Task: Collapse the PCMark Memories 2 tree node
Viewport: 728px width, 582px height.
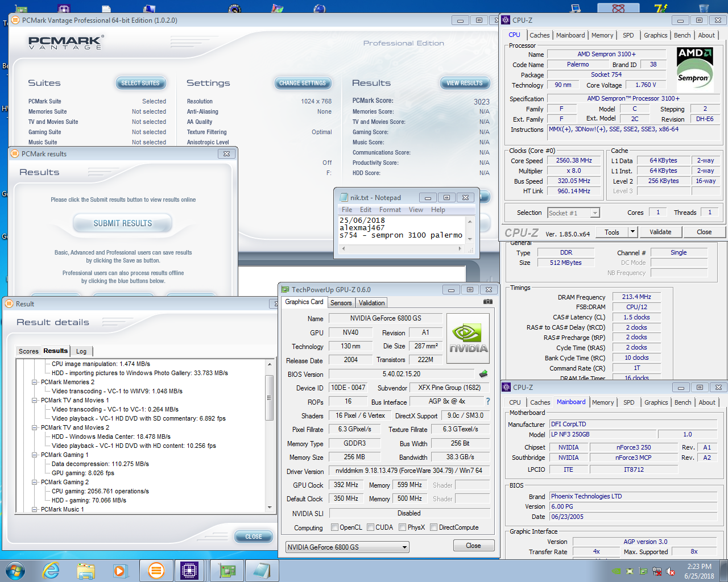Action: pyautogui.click(x=35, y=382)
